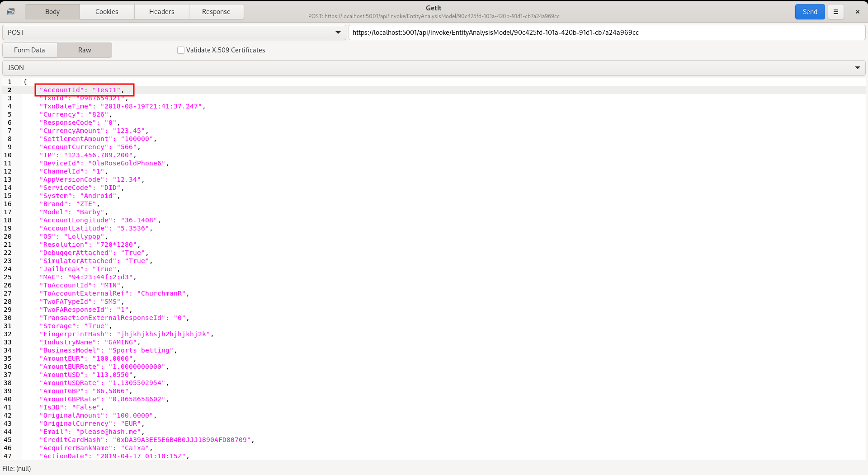This screenshot has height=475, width=868.
Task: Click the "System": "Android" line
Action: coord(80,196)
